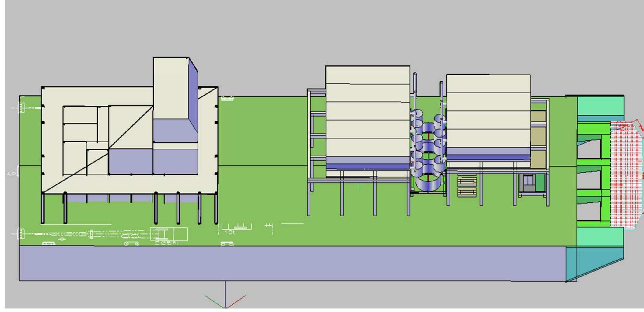The width and height of the screenshot is (644, 312).
Task: Select the white fairlead symbol at bottom-left stern
Action: tap(21, 233)
